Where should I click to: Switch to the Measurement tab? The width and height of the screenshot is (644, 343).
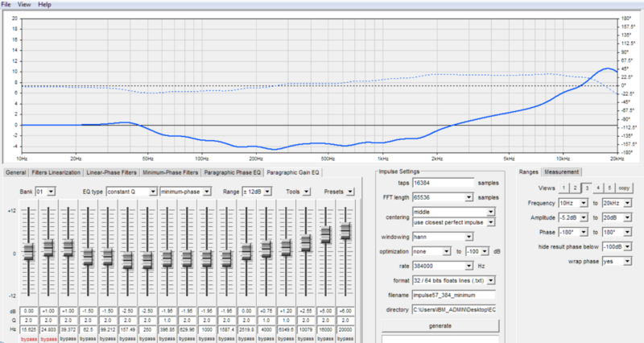point(562,171)
